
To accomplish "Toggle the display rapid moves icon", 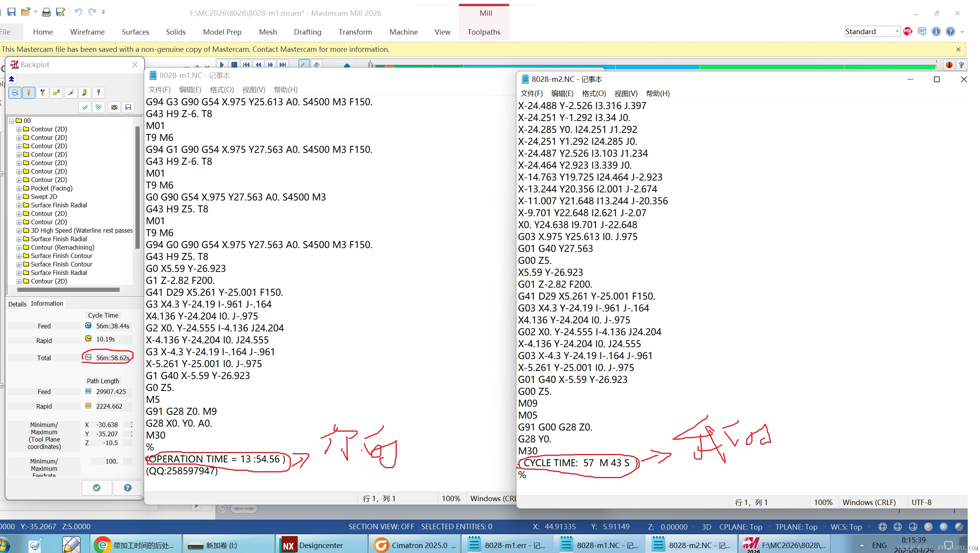I will (57, 93).
